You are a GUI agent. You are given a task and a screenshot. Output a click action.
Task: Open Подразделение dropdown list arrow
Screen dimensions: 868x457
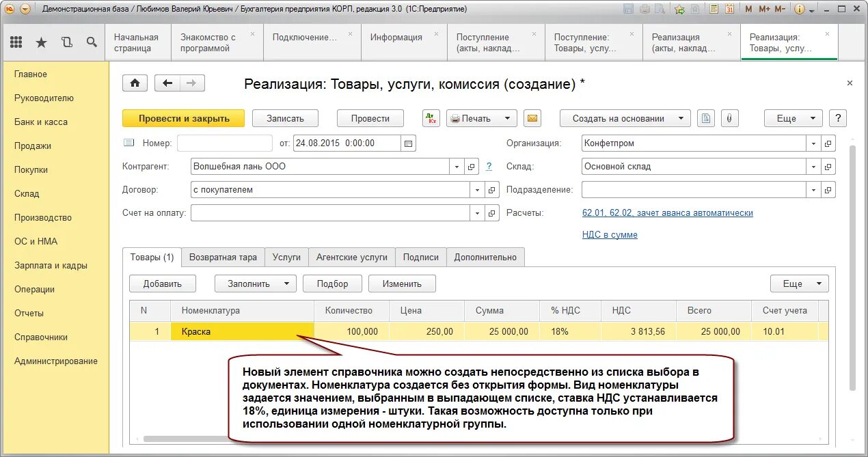point(813,190)
